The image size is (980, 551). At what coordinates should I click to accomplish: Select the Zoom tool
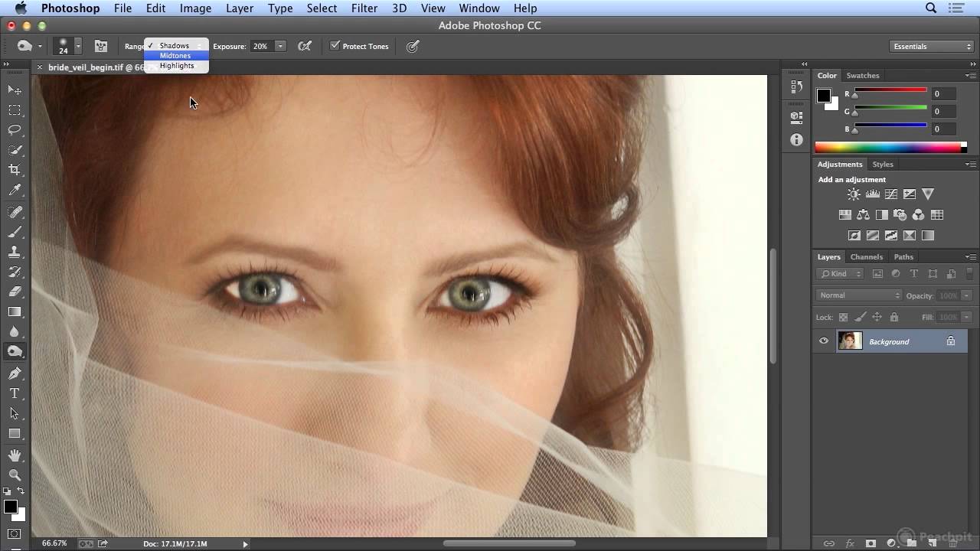click(15, 475)
